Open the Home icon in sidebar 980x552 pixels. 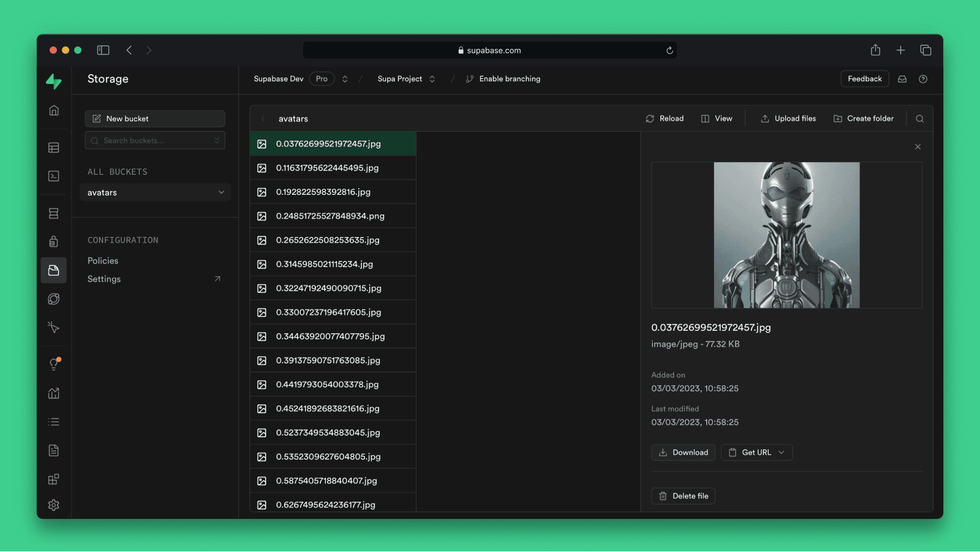click(54, 110)
